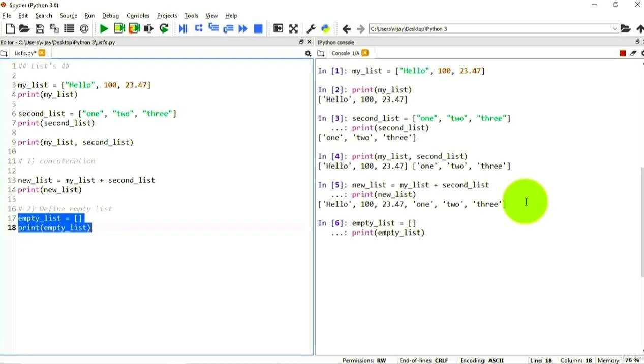
Task: Open Preferences with wrench icon
Action: (x=311, y=29)
